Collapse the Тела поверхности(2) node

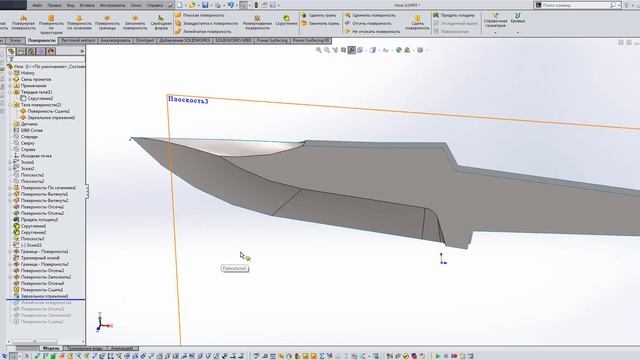pos(10,105)
